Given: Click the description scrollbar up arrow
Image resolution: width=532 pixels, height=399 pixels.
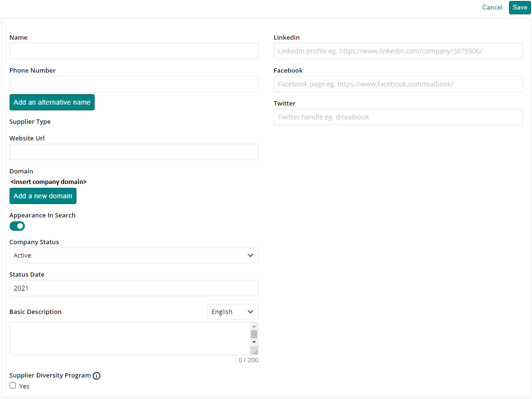Looking at the screenshot, I should (254, 326).
